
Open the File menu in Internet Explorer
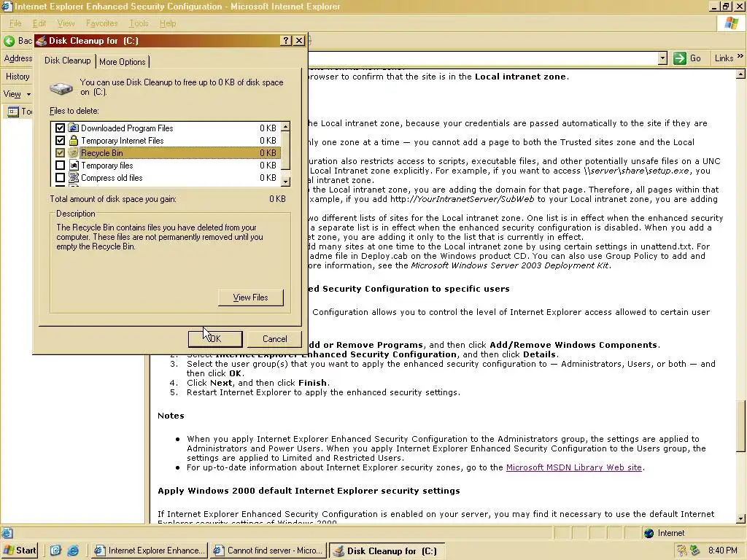click(15, 23)
